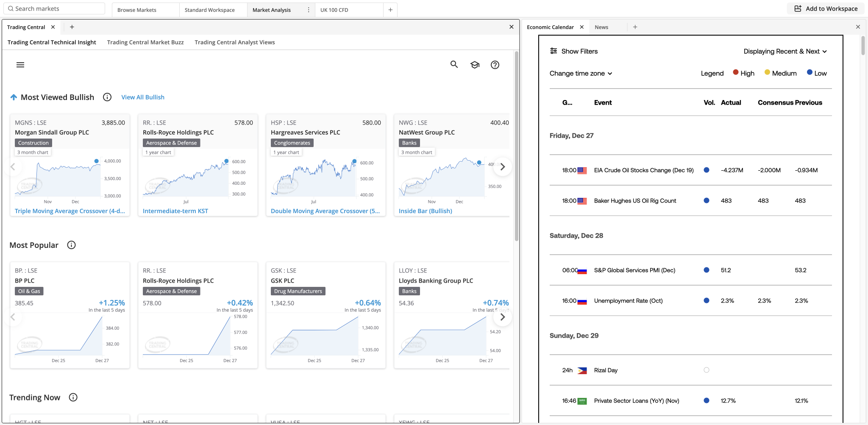Close the Trading Central tab
Image resolution: width=868 pixels, height=425 pixels.
53,27
